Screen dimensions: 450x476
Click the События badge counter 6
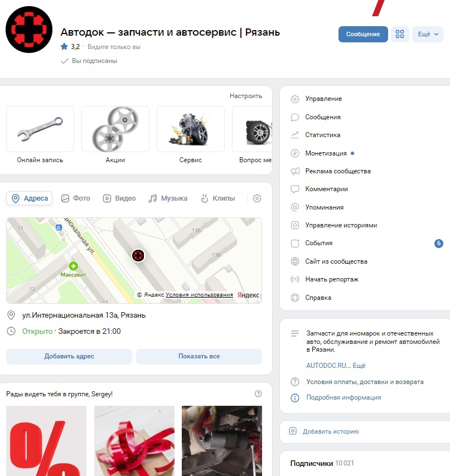point(438,243)
